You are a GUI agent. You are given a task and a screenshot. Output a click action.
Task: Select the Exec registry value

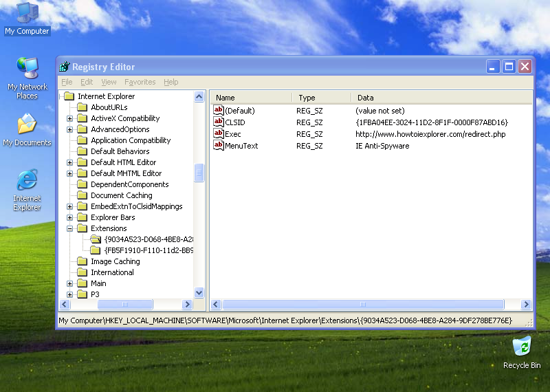coord(233,134)
